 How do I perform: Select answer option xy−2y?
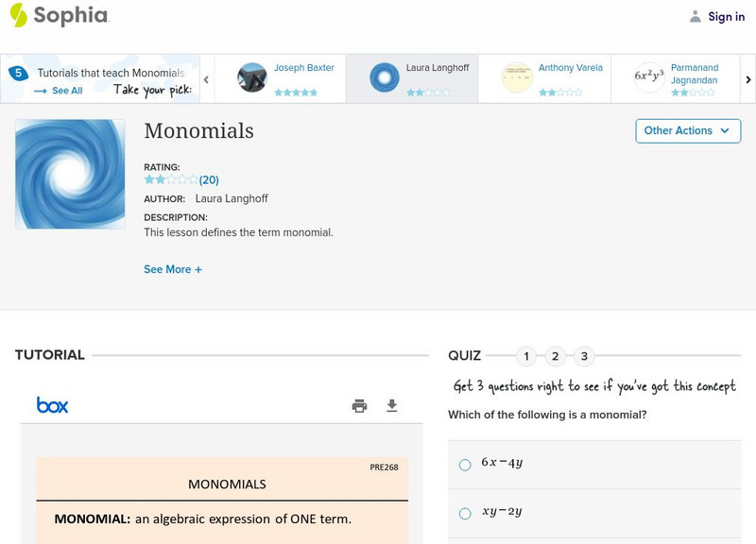click(463, 513)
